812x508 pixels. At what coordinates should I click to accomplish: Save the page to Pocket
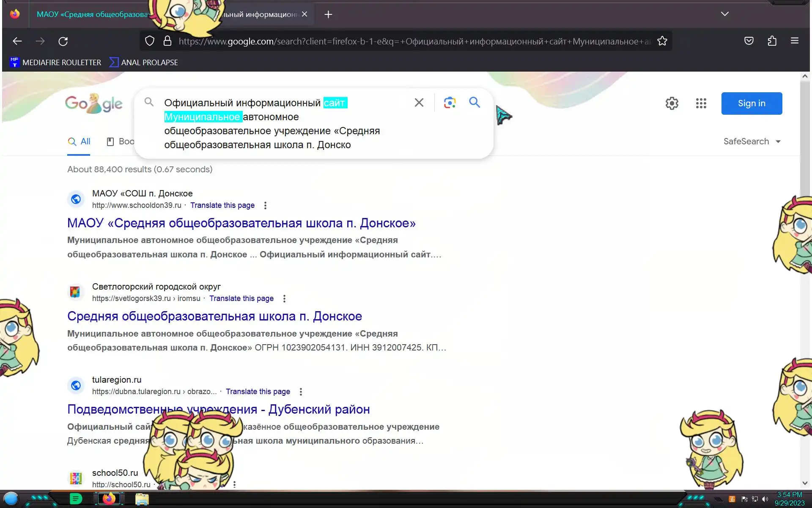(x=749, y=41)
